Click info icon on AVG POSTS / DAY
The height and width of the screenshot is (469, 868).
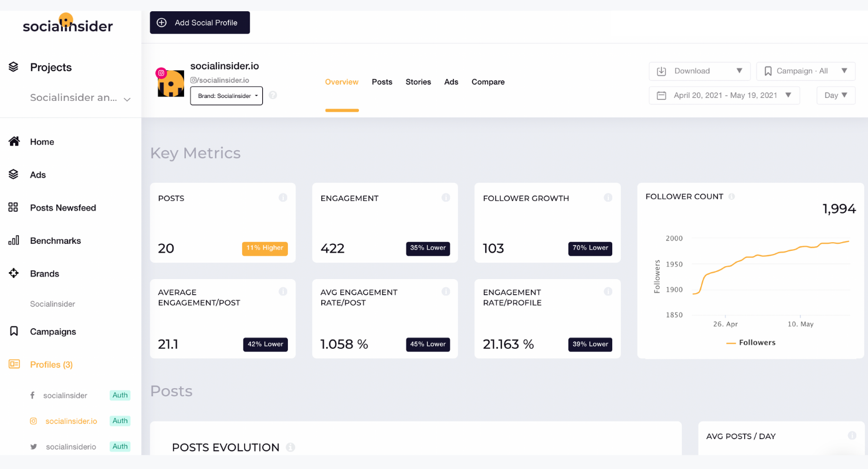point(852,436)
